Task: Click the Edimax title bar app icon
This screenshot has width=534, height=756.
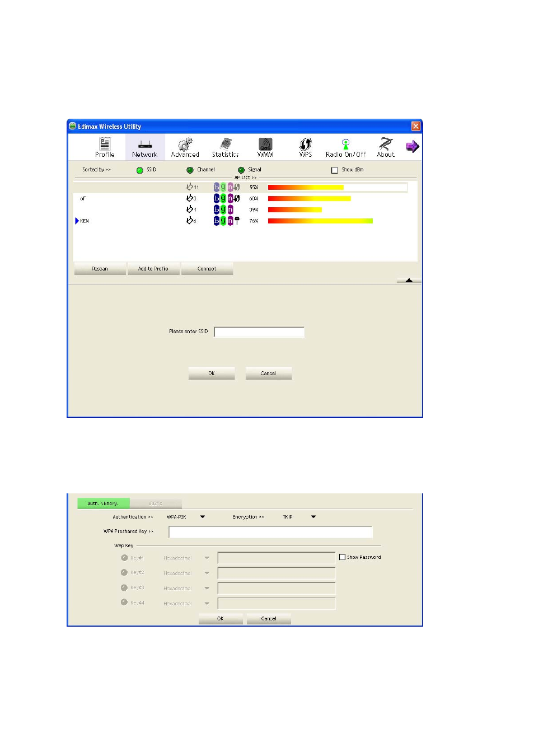Action: click(x=73, y=126)
